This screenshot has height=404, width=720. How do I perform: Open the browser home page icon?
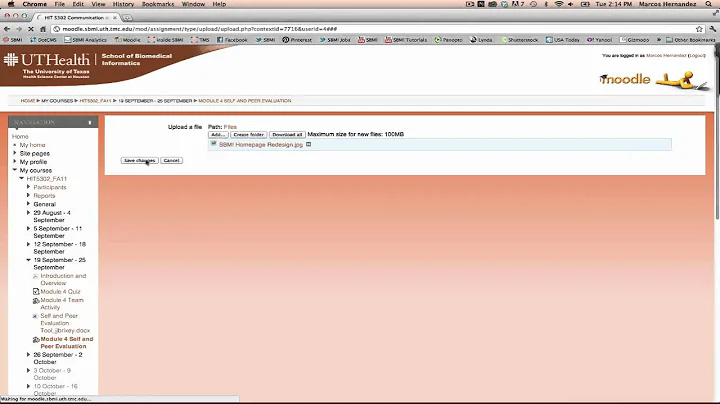43,29
